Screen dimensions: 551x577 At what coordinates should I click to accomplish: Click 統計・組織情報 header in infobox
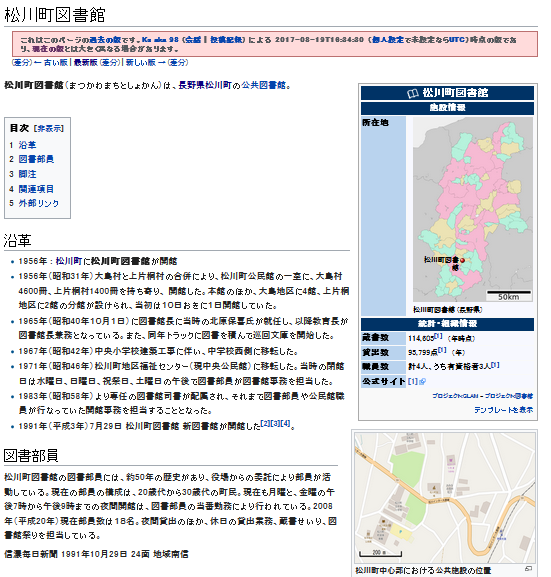pyautogui.click(x=447, y=324)
